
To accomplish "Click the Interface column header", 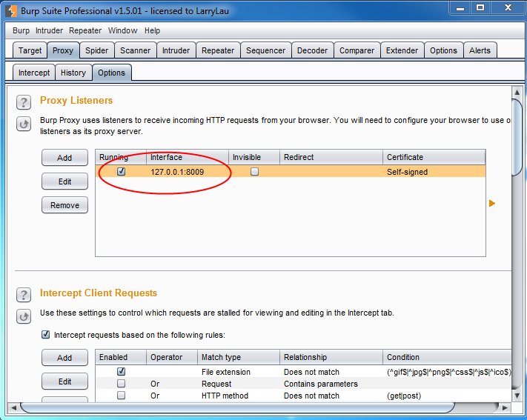I will [x=188, y=157].
